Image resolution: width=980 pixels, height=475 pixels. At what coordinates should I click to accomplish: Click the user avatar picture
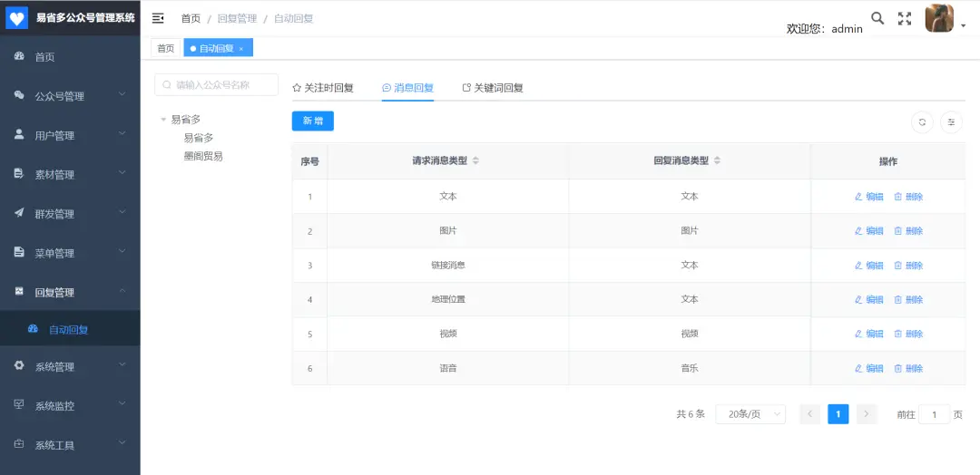coord(939,18)
